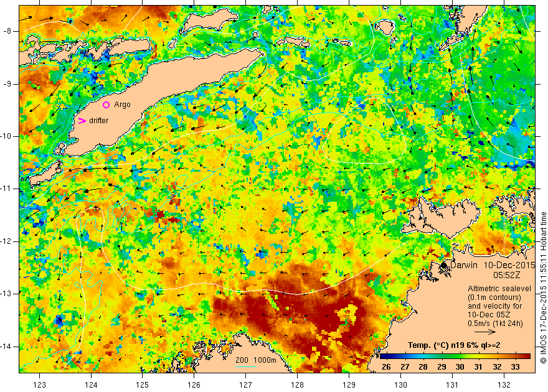The height and width of the screenshot is (392, 548).
Task: Click the 'Darwin' city label
Action: pos(464,265)
